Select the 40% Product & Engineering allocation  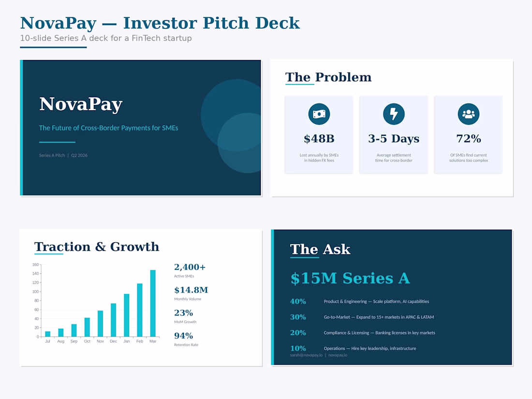coord(359,301)
